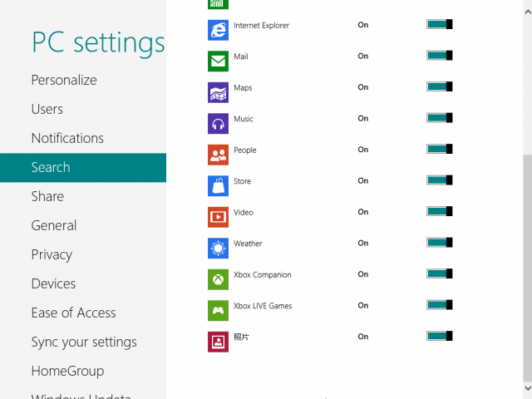Turn off search for Internet Explorer
532x399 pixels.
440,24
